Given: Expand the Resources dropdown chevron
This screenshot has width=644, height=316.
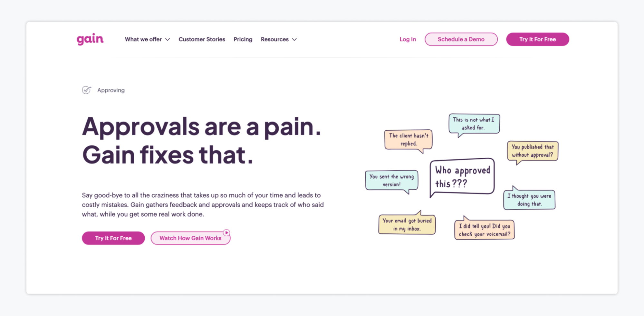Looking at the screenshot, I should click(294, 39).
